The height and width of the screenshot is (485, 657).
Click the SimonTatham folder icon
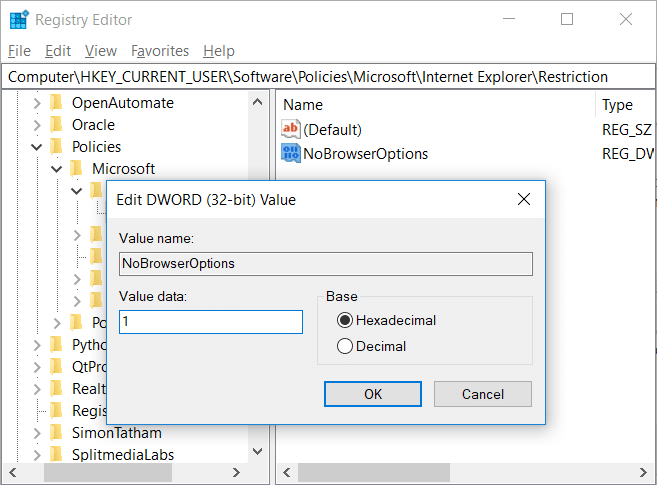56,433
